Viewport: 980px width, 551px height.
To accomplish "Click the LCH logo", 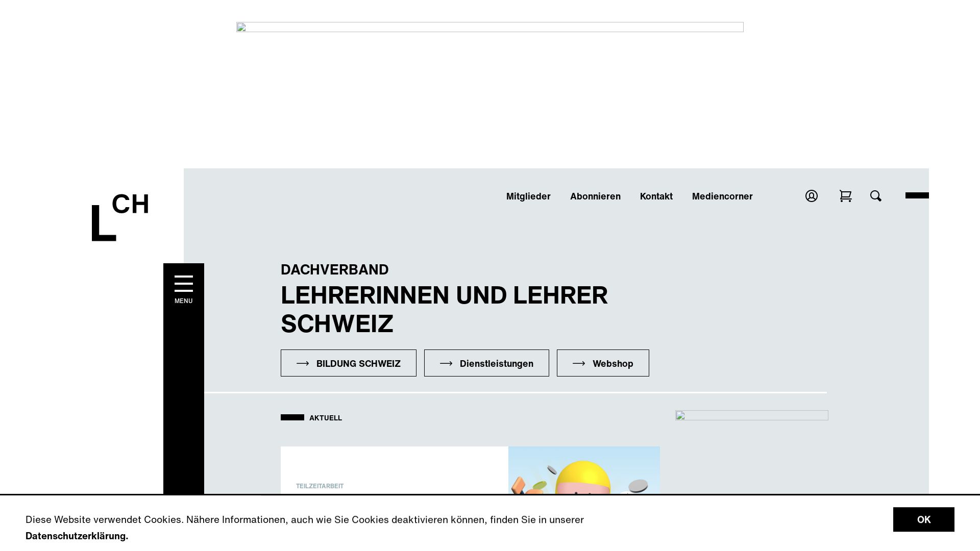I will pyautogui.click(x=120, y=217).
